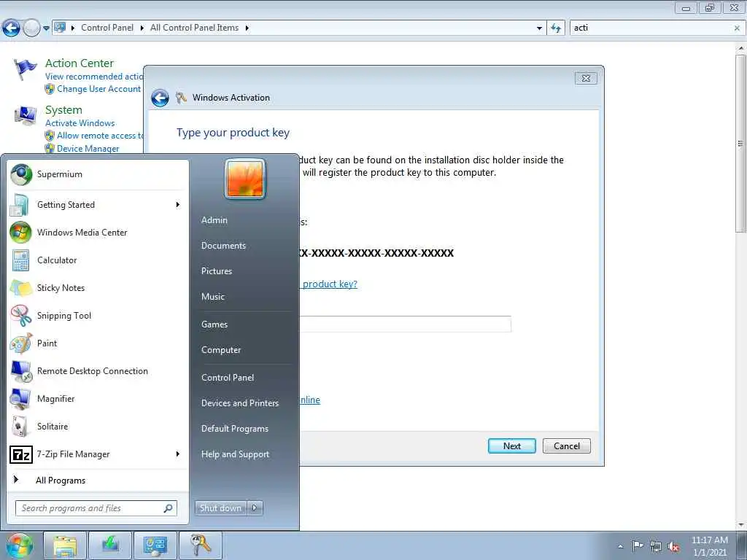Expand the All Control Panel Items breadcrumb arrow

pos(247,28)
